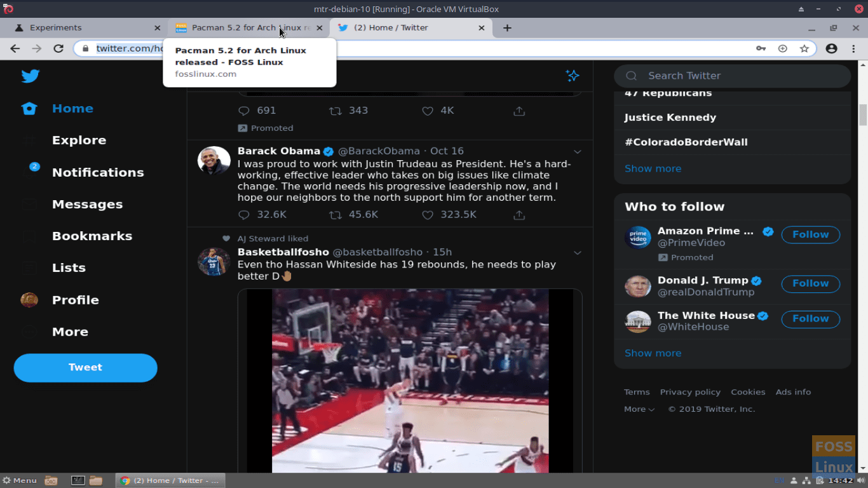Click in the Search Twitter field
This screenshot has width=868, height=488.
732,76
